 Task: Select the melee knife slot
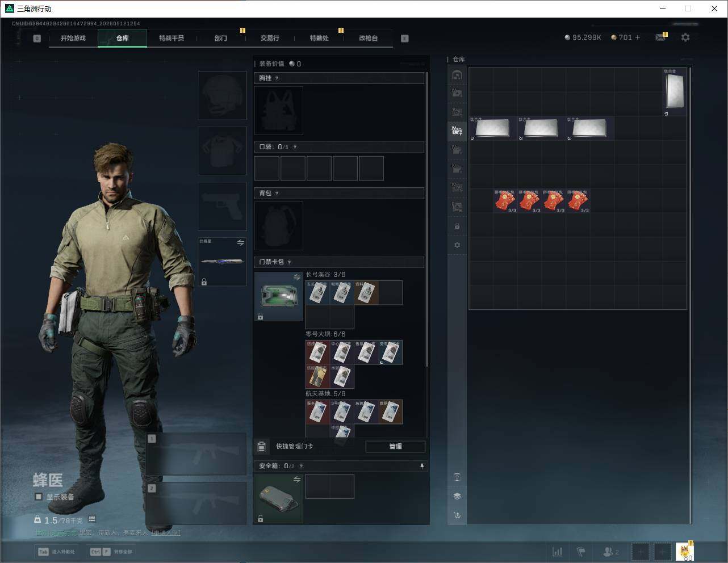[x=222, y=262]
